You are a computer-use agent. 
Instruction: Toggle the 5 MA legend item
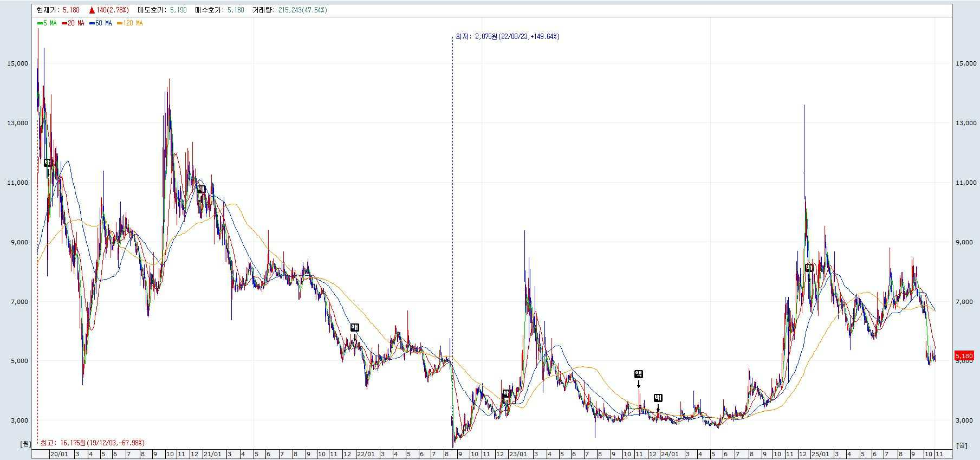47,23
